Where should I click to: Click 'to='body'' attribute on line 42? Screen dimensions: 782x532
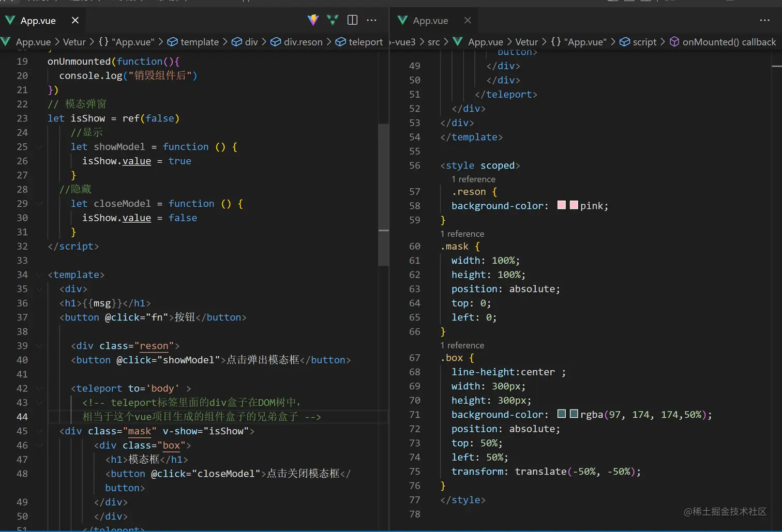click(x=154, y=388)
